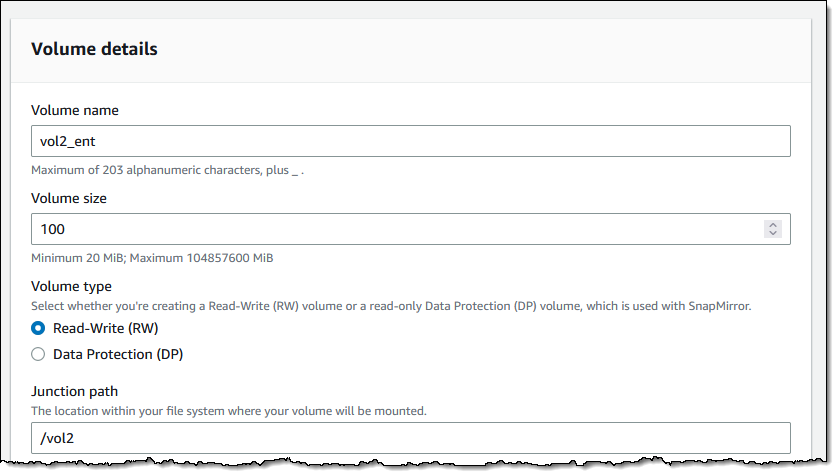Select the Data Protection (DP) radio button

click(38, 354)
